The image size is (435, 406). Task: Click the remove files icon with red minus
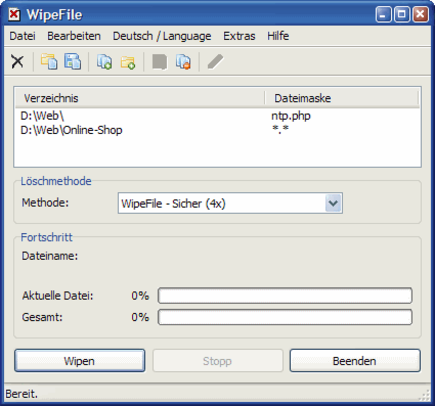pos(183,62)
